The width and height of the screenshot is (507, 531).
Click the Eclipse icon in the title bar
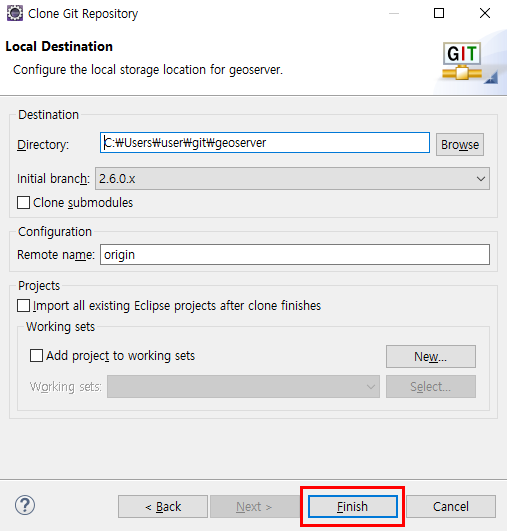(x=15, y=14)
